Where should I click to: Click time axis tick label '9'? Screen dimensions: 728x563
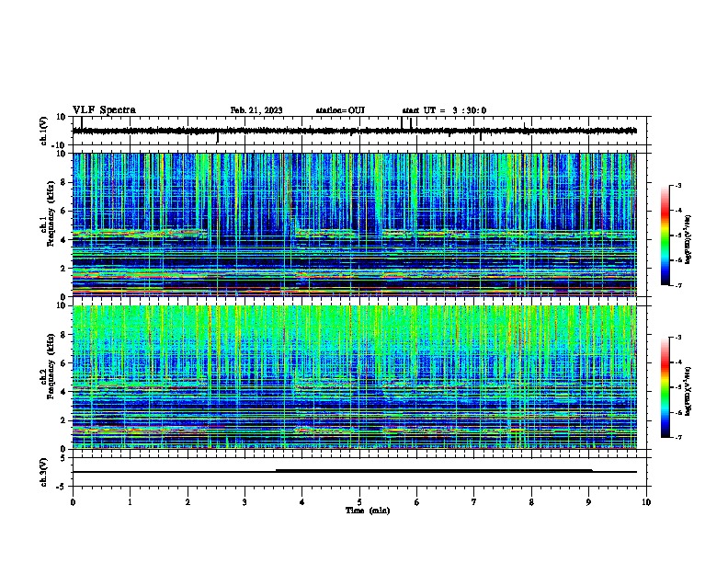click(588, 502)
